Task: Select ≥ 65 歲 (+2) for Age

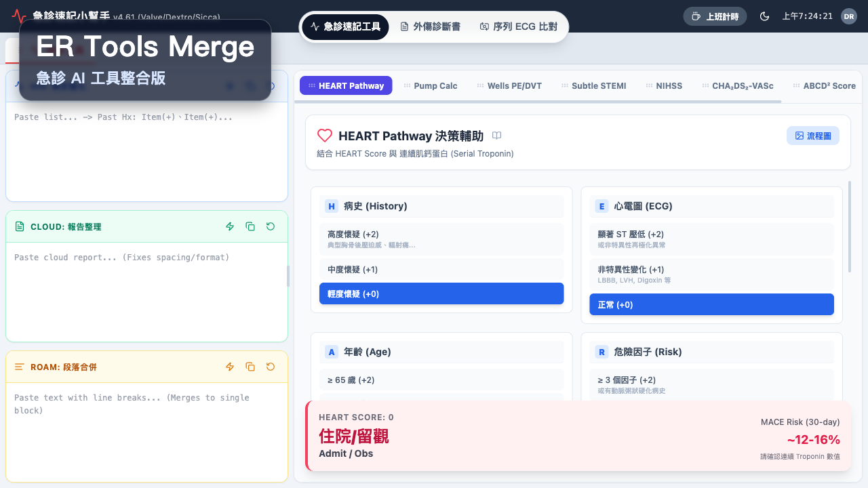Action: click(x=441, y=380)
